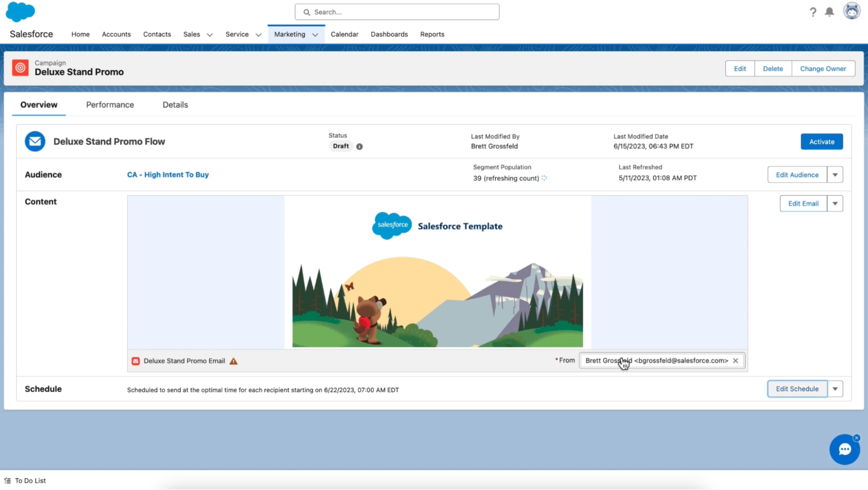868x490 pixels.
Task: Click the campaign Edit button
Action: pyautogui.click(x=740, y=69)
